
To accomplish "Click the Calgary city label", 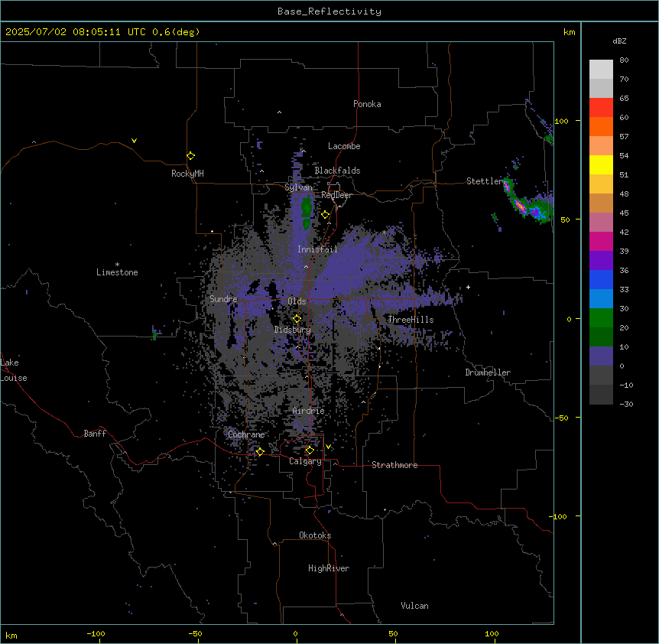I will point(305,461).
